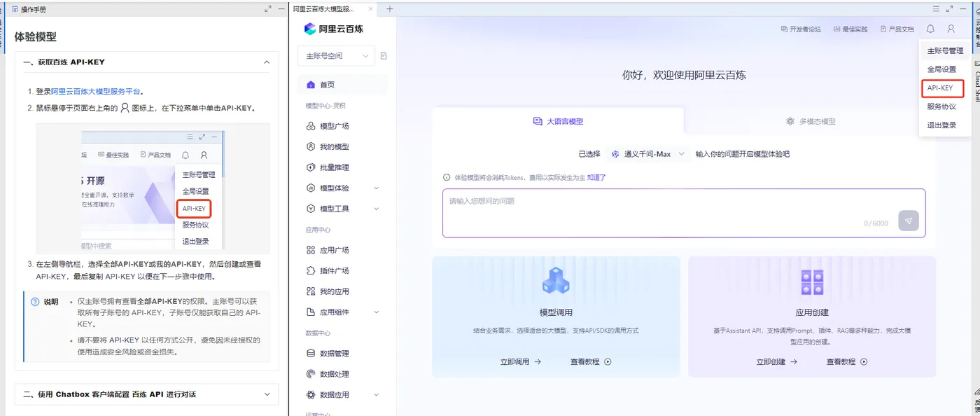Click 查看教程 in 模型调用 card
Viewport: 980px width, 416px height.
(x=591, y=362)
